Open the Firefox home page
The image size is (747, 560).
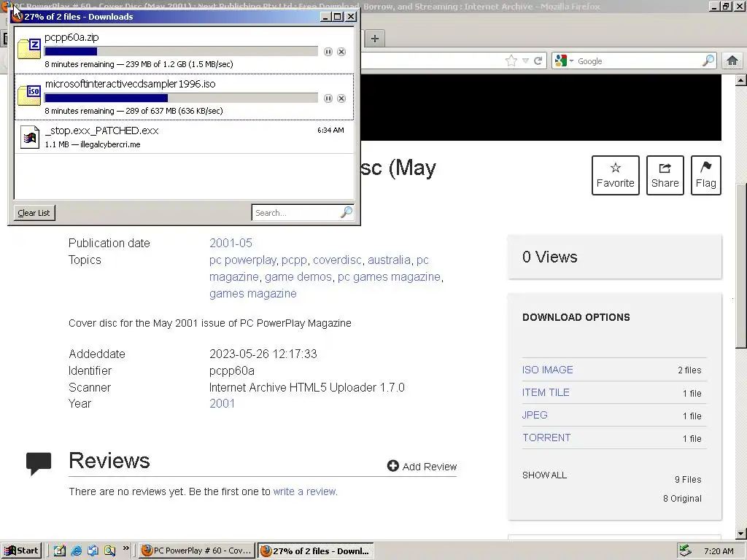(x=732, y=61)
